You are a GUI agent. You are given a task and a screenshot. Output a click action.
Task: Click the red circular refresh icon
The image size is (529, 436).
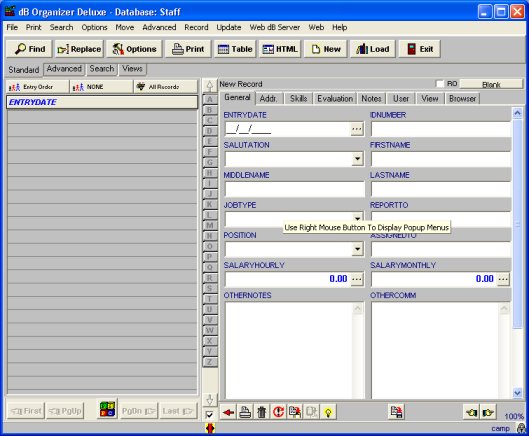pos(278,412)
